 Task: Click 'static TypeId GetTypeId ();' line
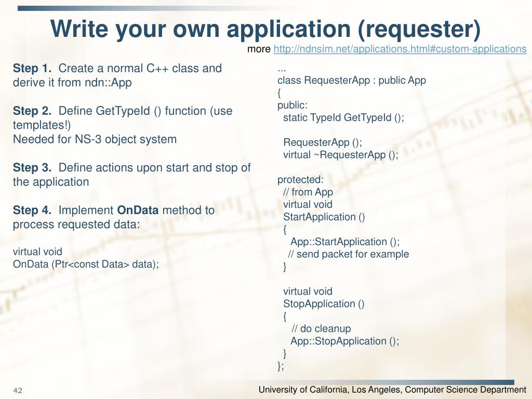pos(344,118)
